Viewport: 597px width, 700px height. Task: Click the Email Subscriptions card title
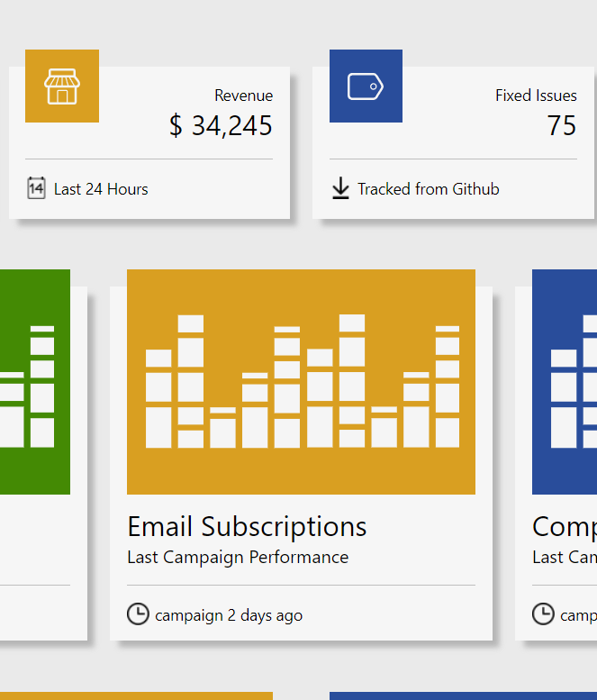[247, 526]
